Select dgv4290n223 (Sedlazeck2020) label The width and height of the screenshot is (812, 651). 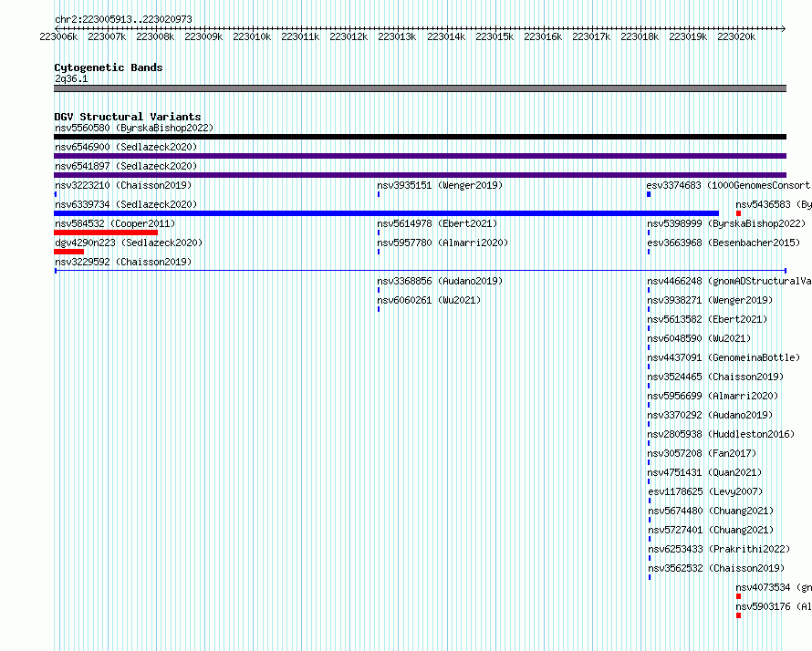pos(129,243)
